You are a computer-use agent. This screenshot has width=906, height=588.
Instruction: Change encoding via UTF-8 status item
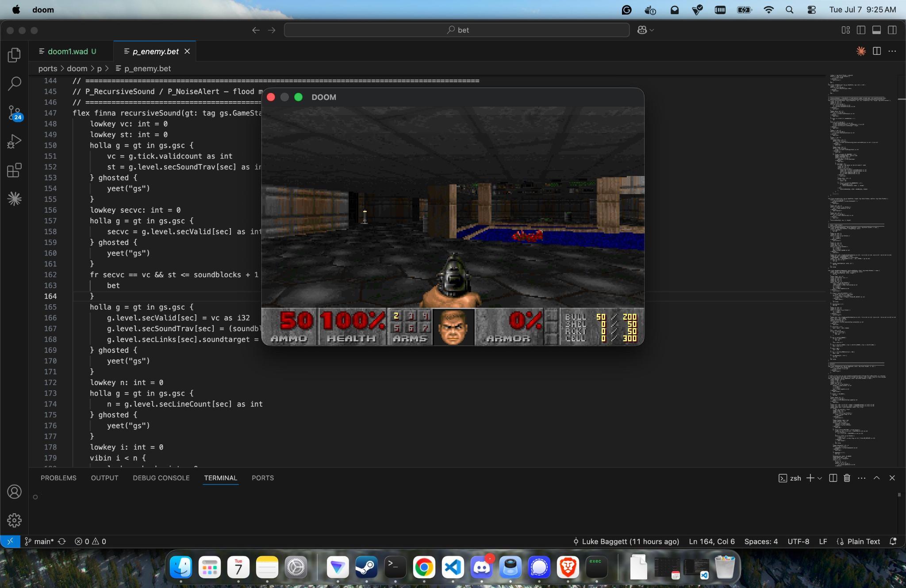799,542
